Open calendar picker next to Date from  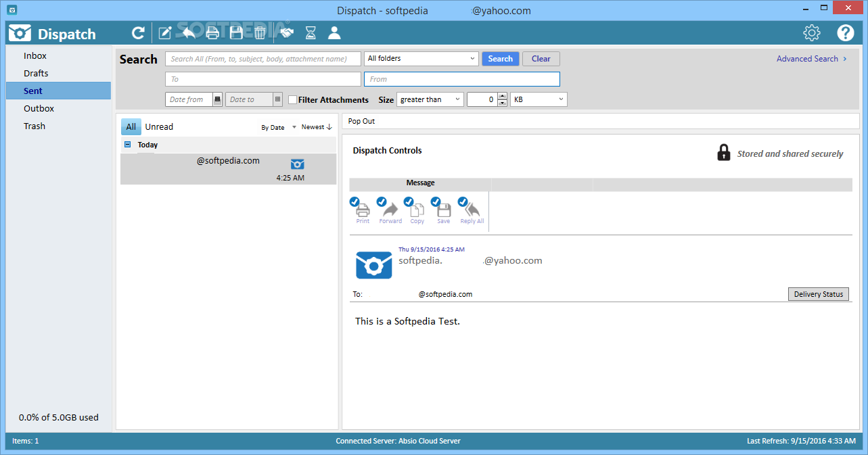217,99
